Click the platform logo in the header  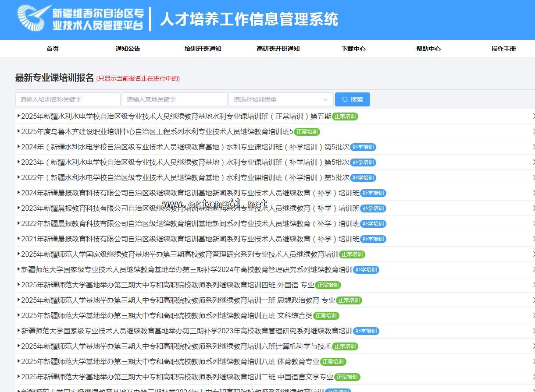[x=81, y=19]
